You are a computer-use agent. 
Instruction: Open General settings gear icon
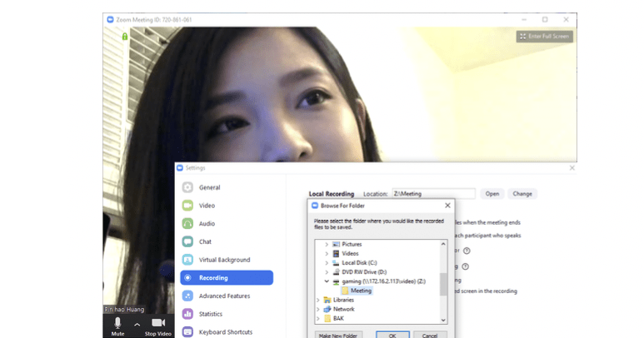(x=187, y=187)
